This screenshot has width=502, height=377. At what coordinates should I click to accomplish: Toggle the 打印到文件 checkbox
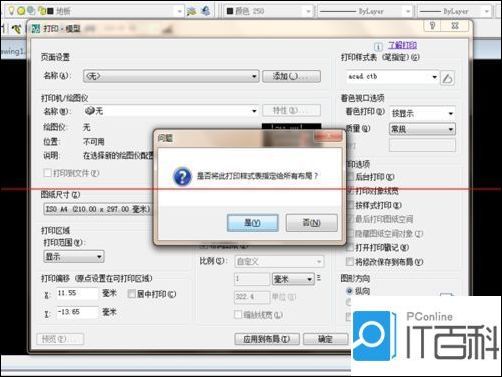point(48,173)
